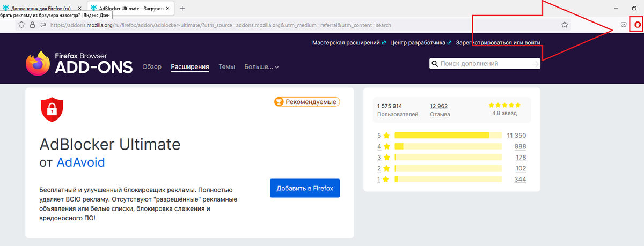
Task: Click the one-star rating bar
Action: tap(448, 180)
